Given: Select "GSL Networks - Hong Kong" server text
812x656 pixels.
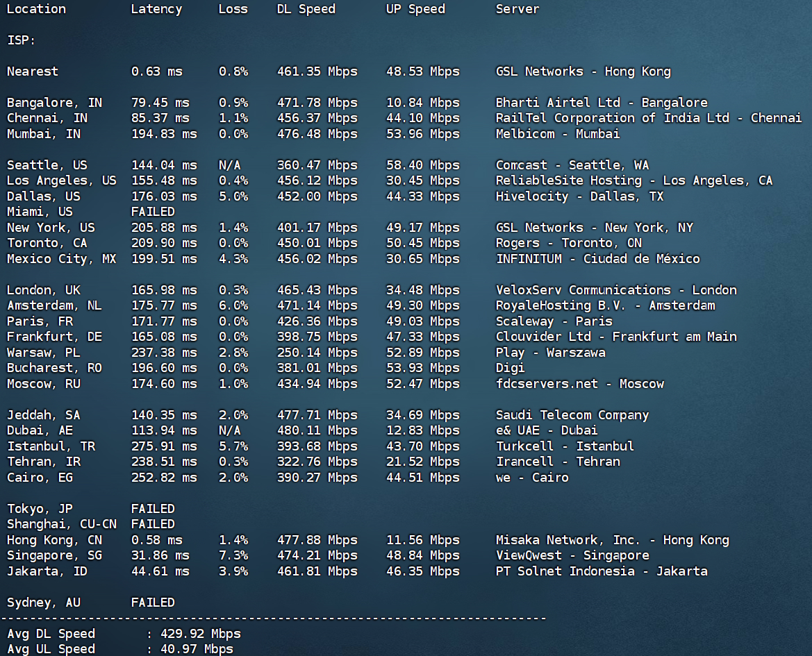Looking at the screenshot, I should 583,72.
